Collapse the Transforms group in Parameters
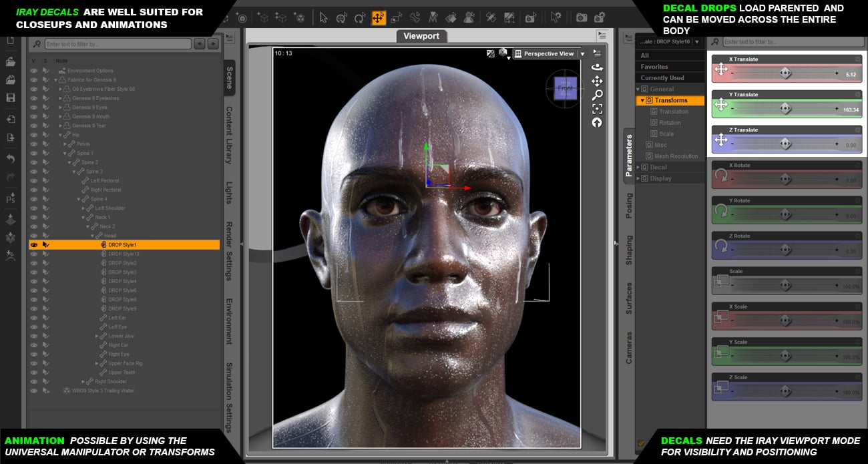This screenshot has height=464, width=868. click(642, 100)
